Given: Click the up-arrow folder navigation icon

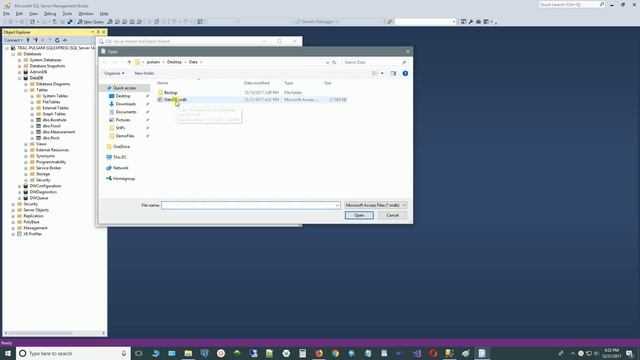Looking at the screenshot, I should (129, 62).
